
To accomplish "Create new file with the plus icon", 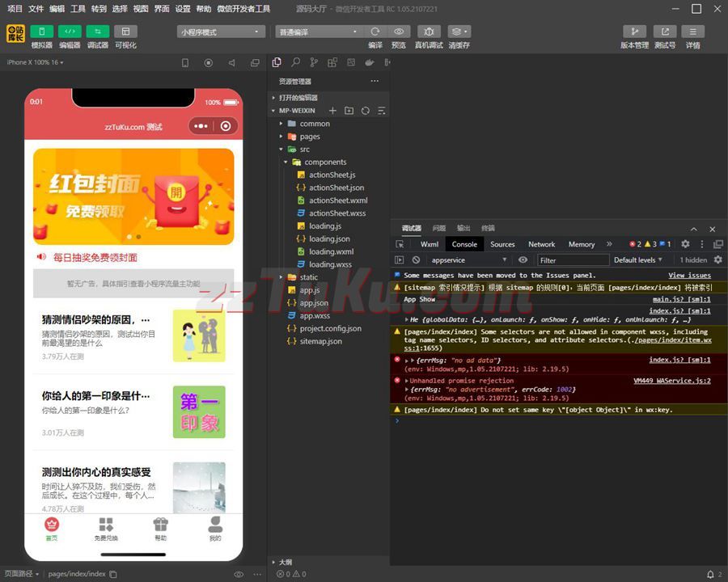I will (332, 111).
